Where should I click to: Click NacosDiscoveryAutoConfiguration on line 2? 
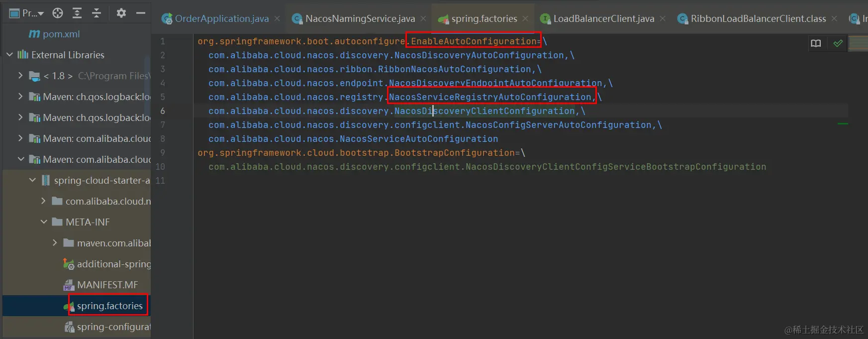click(x=479, y=55)
